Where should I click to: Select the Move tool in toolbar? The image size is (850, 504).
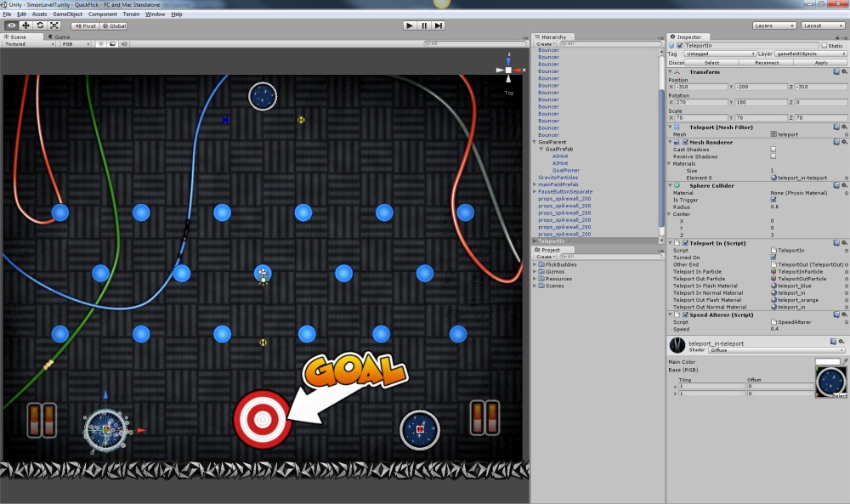[25, 25]
